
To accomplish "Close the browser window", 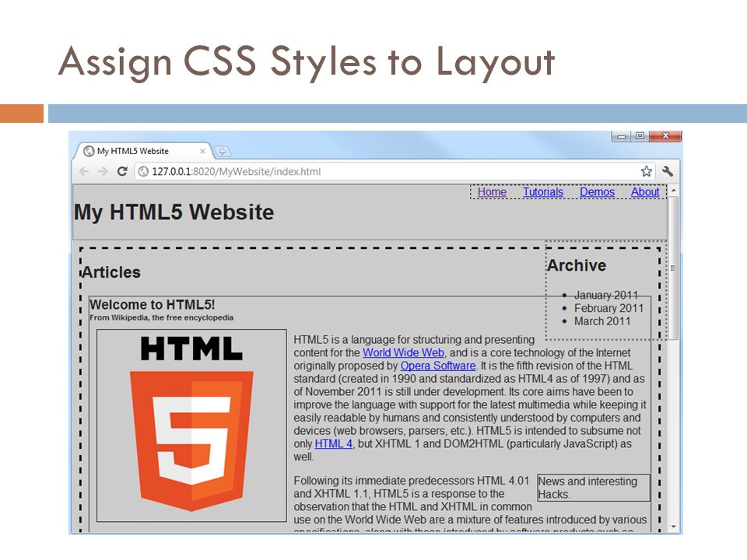I will [665, 136].
